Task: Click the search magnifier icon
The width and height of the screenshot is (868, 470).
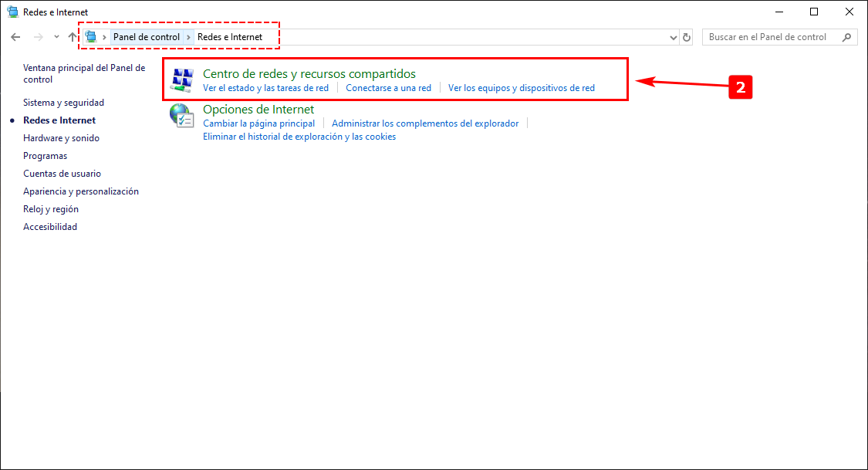Action: (846, 37)
